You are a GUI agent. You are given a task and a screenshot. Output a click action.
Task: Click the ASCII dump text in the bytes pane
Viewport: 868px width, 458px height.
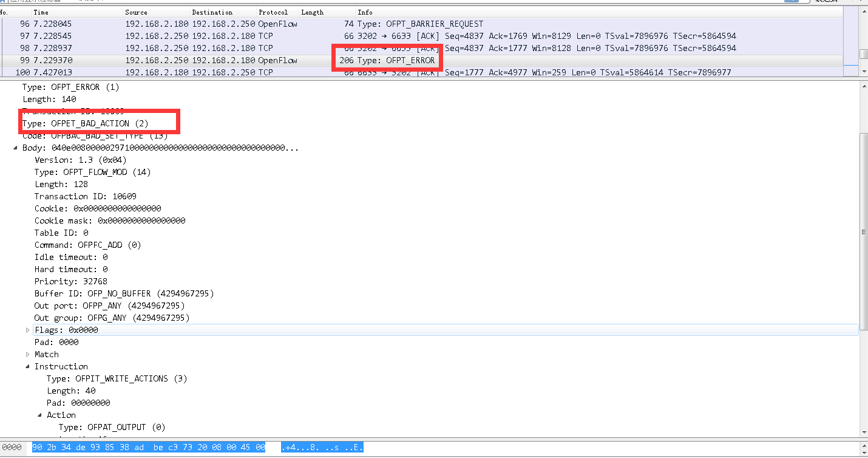point(322,448)
